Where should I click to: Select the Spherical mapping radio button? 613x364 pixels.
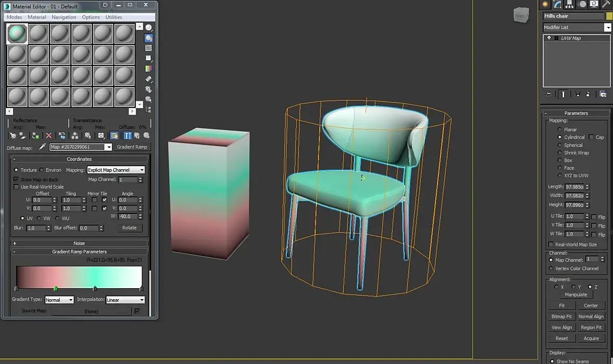pos(559,145)
